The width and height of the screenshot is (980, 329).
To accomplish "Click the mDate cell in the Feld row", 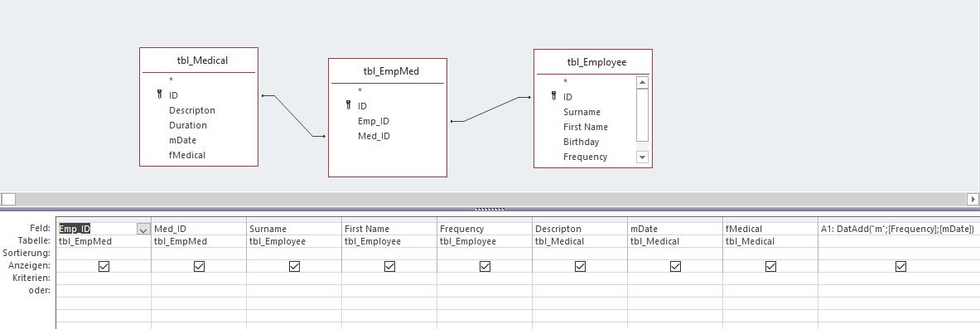I will tap(676, 229).
